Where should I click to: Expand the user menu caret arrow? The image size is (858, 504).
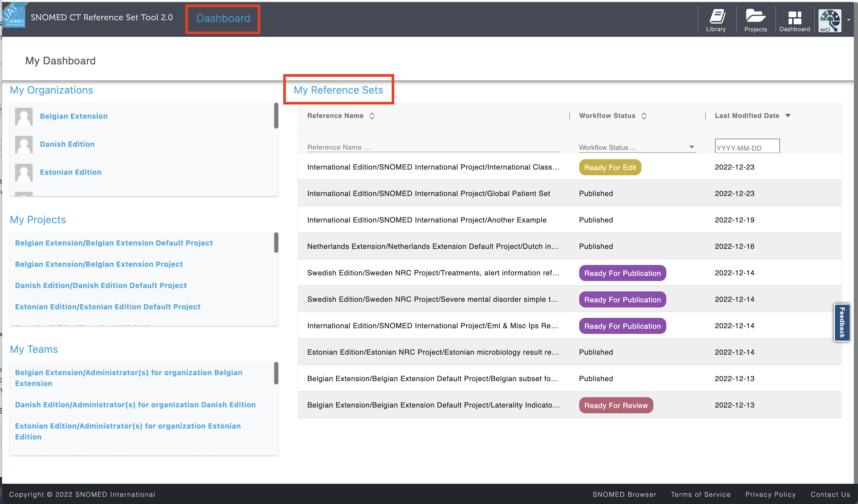849,20
